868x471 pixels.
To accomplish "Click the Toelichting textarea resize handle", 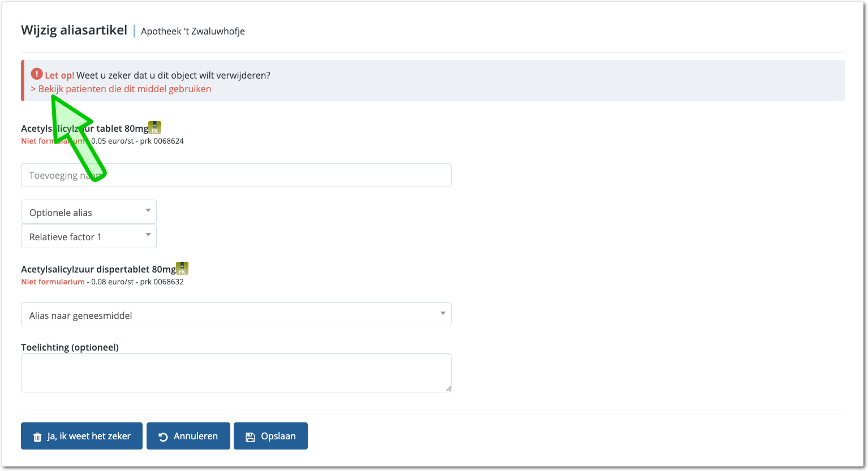I will pyautogui.click(x=448, y=388).
